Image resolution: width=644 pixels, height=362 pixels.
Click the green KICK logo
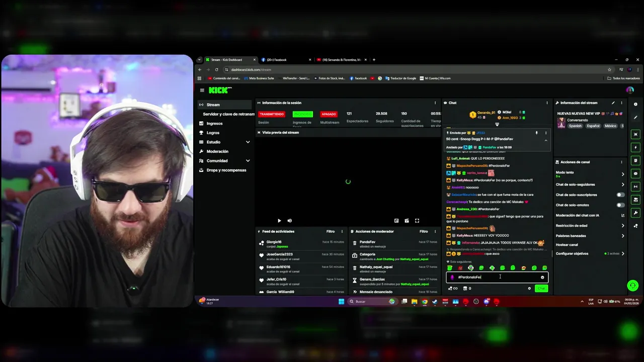click(x=220, y=90)
